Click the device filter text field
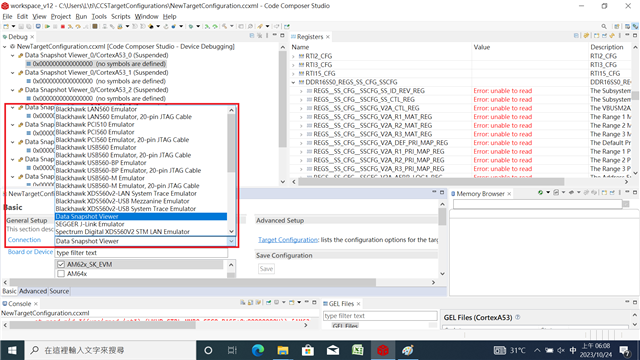This screenshot has width=640, height=360. click(x=141, y=253)
